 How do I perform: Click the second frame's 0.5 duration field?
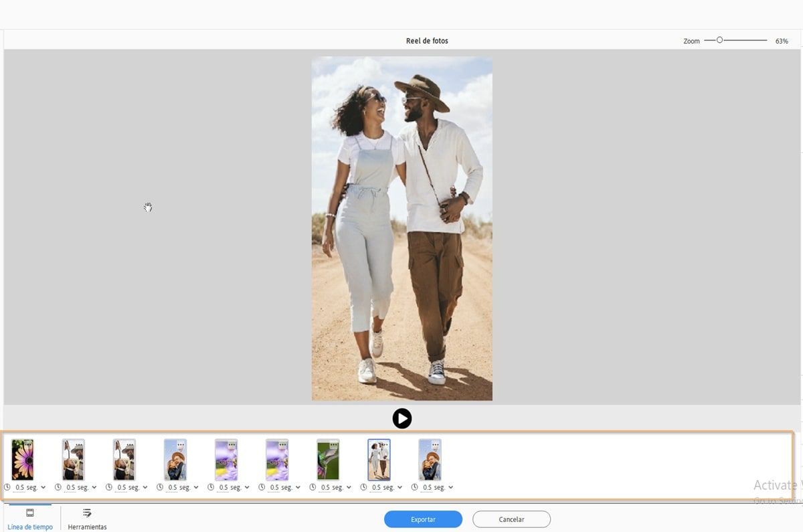point(70,488)
